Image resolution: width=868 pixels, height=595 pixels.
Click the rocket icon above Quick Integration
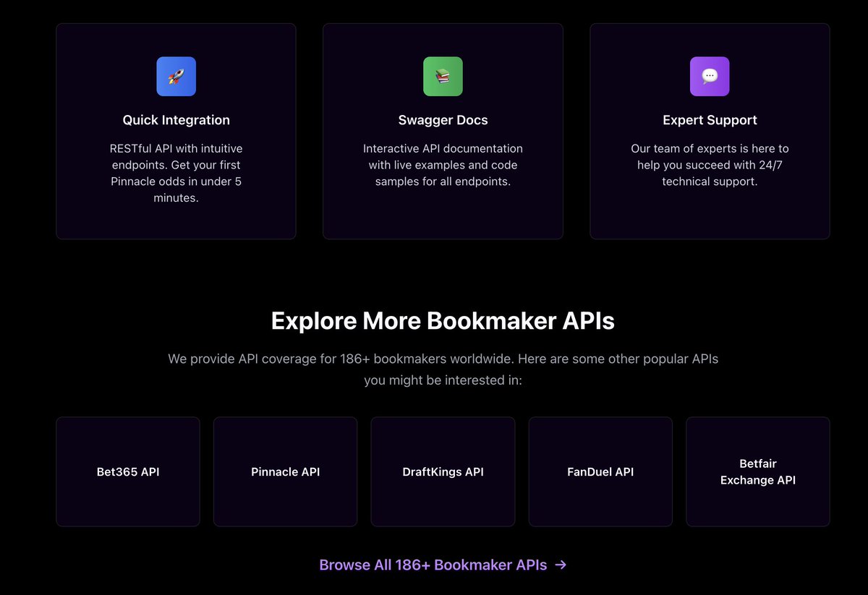(x=176, y=77)
